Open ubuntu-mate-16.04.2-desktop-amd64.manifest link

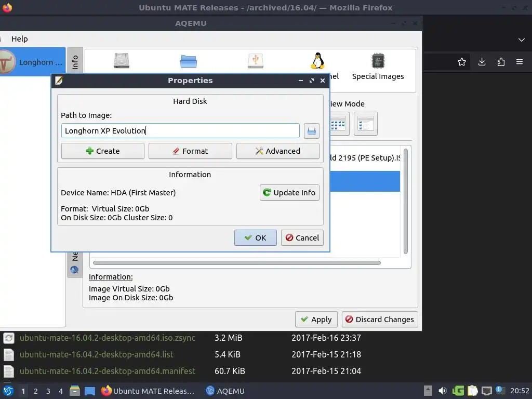click(108, 371)
